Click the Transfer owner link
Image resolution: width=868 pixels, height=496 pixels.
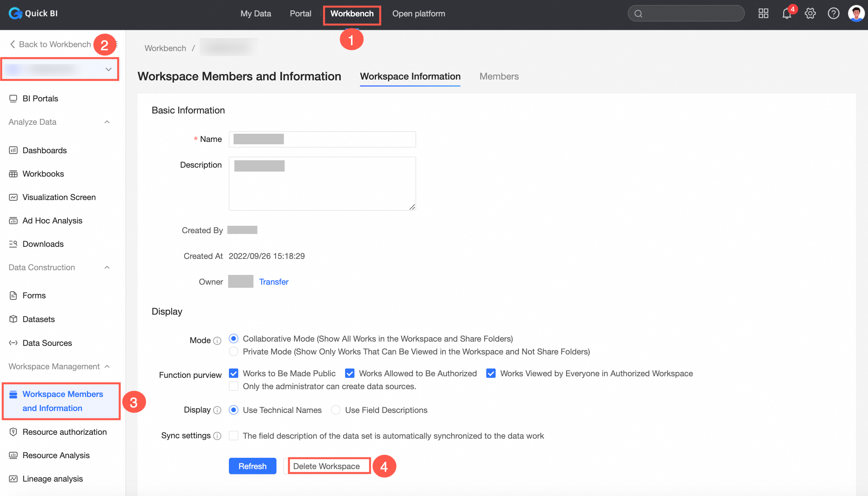[274, 282]
